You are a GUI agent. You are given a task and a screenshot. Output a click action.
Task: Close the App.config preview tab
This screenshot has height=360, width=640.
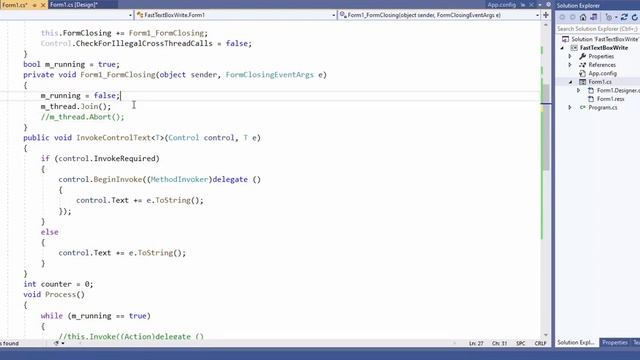(531, 5)
